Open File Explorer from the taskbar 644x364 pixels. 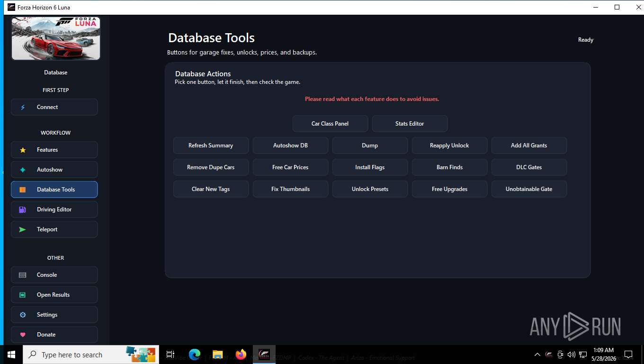(x=218, y=355)
